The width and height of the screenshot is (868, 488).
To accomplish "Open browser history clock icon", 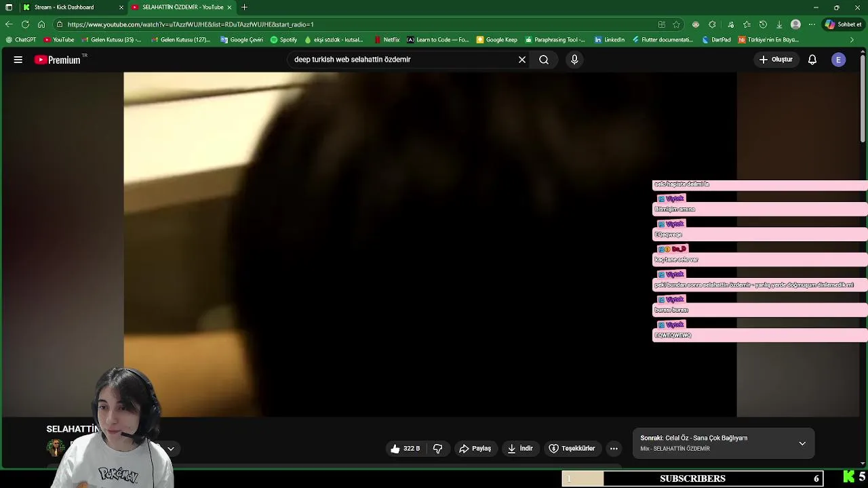I will 763,24.
